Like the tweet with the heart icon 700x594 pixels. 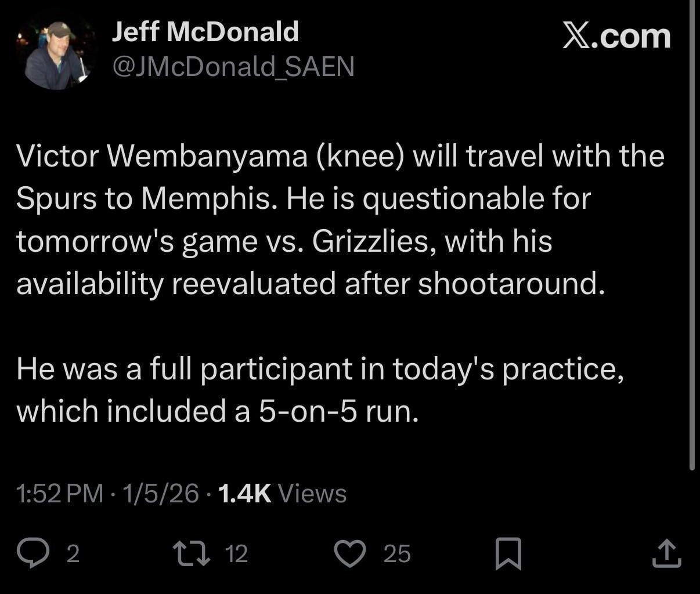(x=351, y=555)
